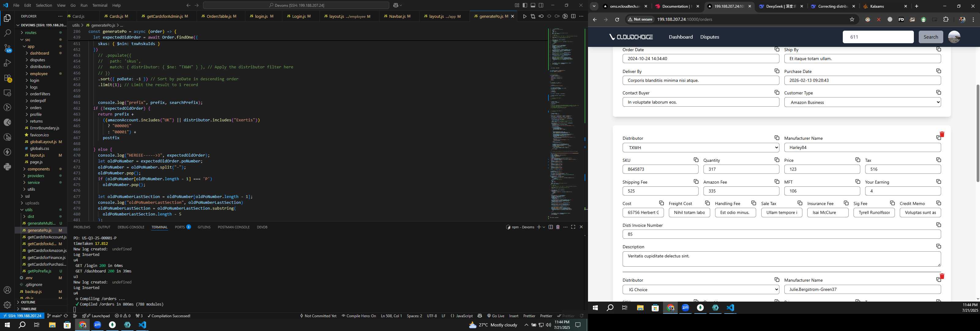This screenshot has width=980, height=331.
Task: Toggle Compile Hero: On in status bar
Action: 359,316
